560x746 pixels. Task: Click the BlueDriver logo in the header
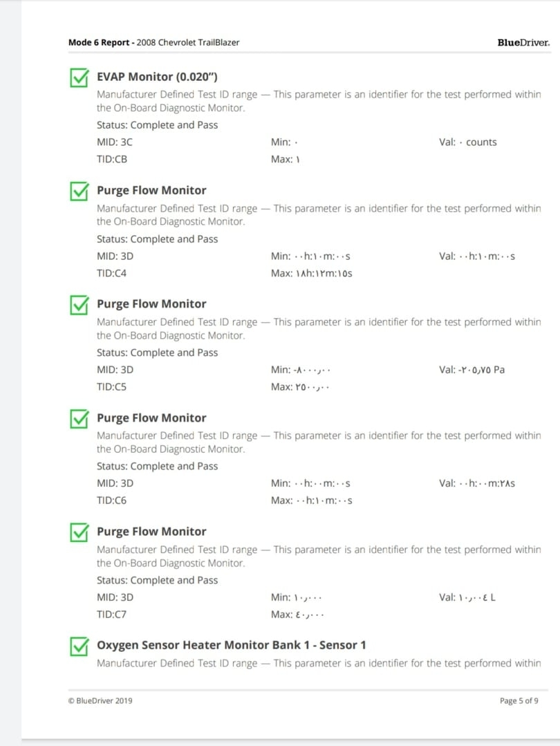coord(523,43)
